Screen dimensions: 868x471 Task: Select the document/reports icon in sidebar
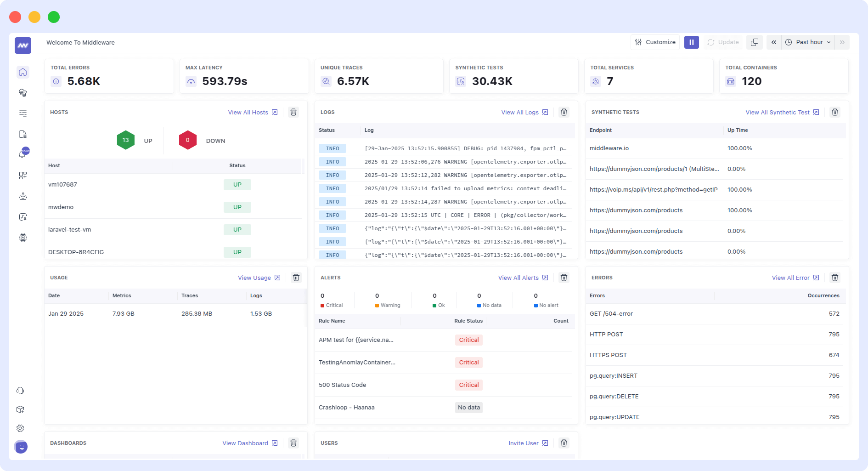(x=23, y=134)
